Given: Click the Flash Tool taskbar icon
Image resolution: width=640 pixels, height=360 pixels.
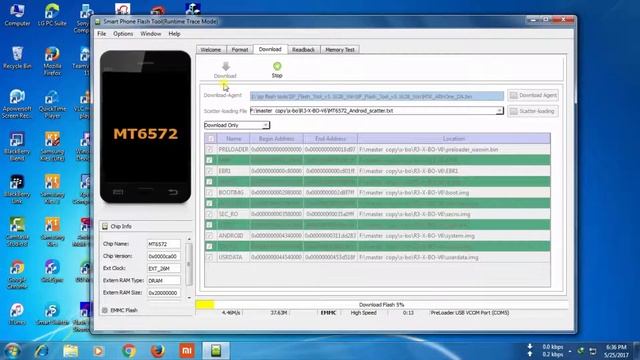Looking at the screenshot, I should [x=216, y=351].
